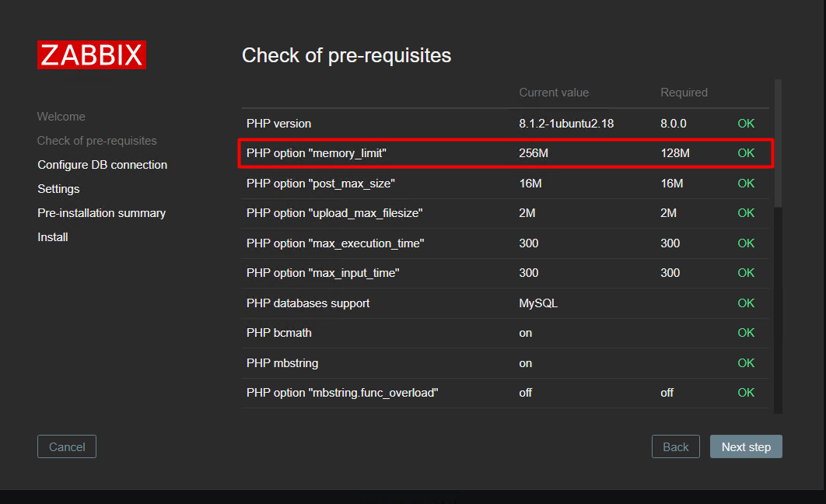Select Check of pre-requisites sidebar step
The width and height of the screenshot is (826, 504).
click(97, 141)
